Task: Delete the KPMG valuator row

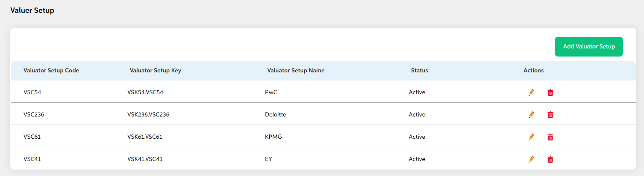Action: [550, 137]
